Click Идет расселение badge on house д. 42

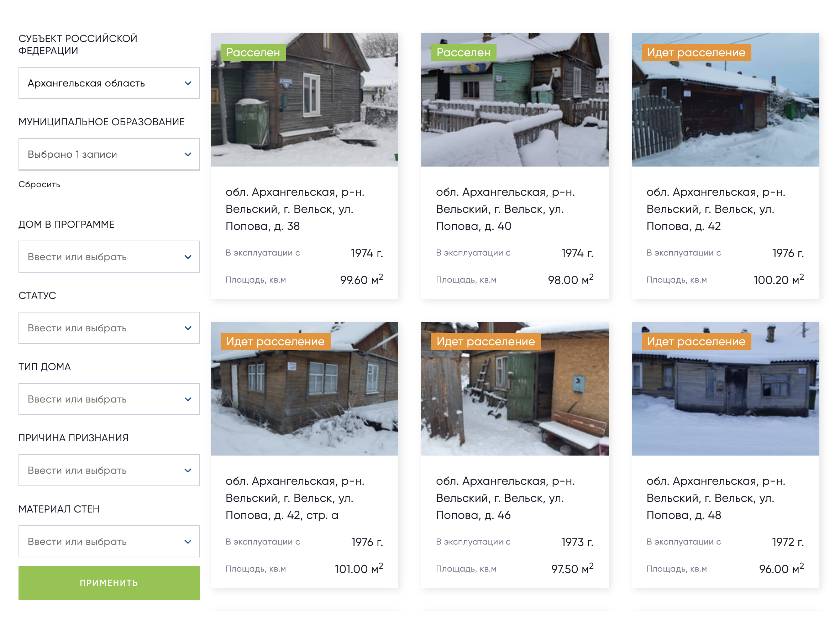tap(696, 53)
